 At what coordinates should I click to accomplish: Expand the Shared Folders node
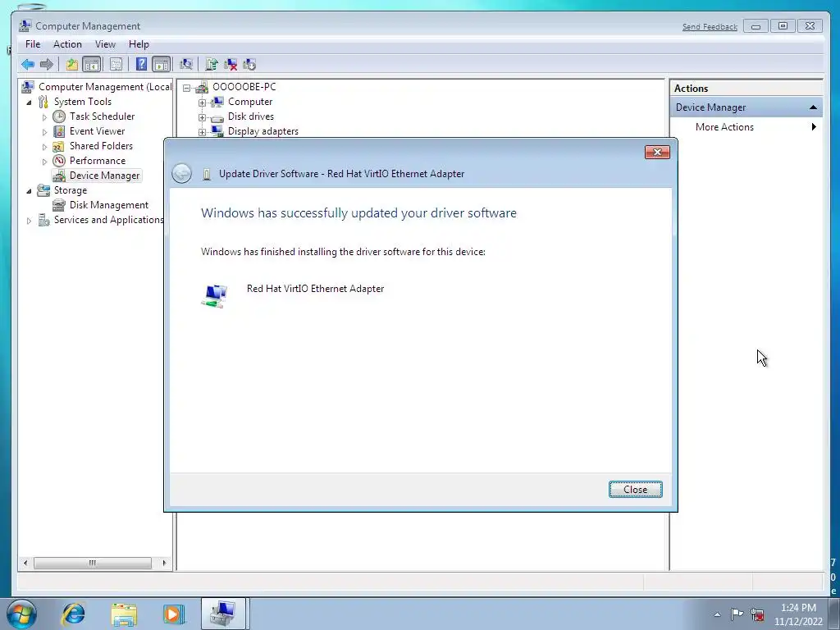click(44, 146)
